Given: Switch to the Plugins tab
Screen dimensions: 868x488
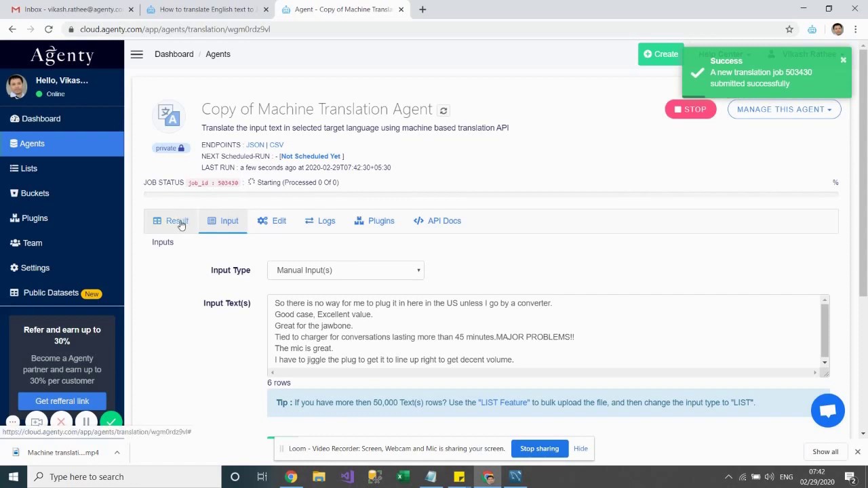Looking at the screenshot, I should tap(374, 221).
